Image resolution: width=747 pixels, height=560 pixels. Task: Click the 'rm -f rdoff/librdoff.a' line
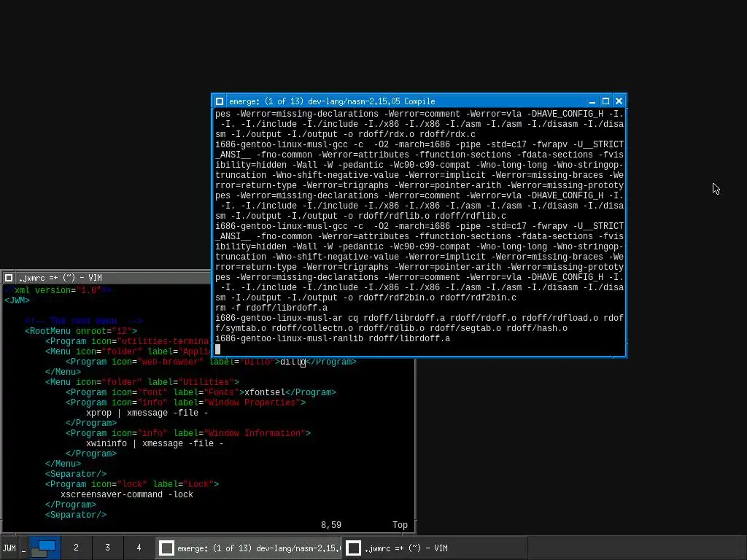click(x=271, y=308)
